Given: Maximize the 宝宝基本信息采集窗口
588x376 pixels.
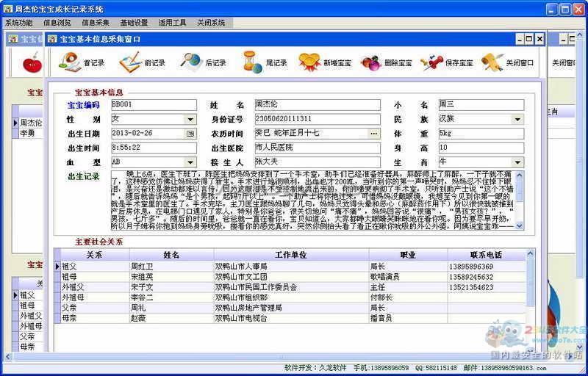Looking at the screenshot, I should 529,39.
